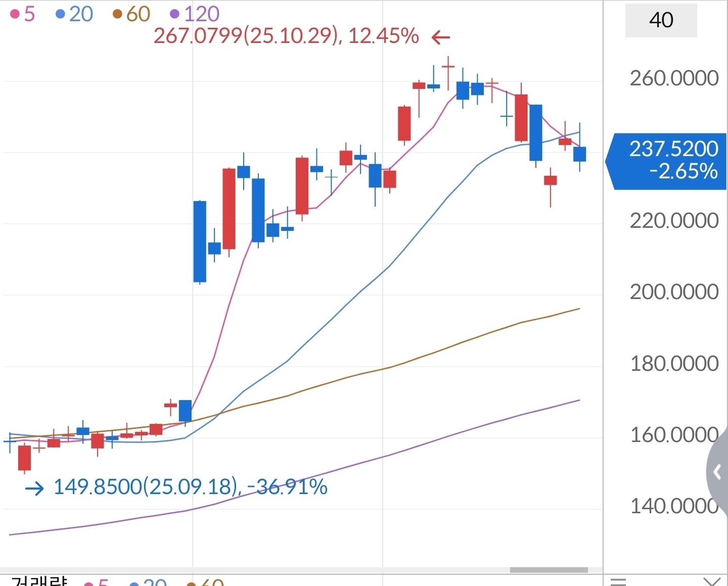
Task: Select the 267.0799 (25.10.29) high price label
Action: (286, 36)
